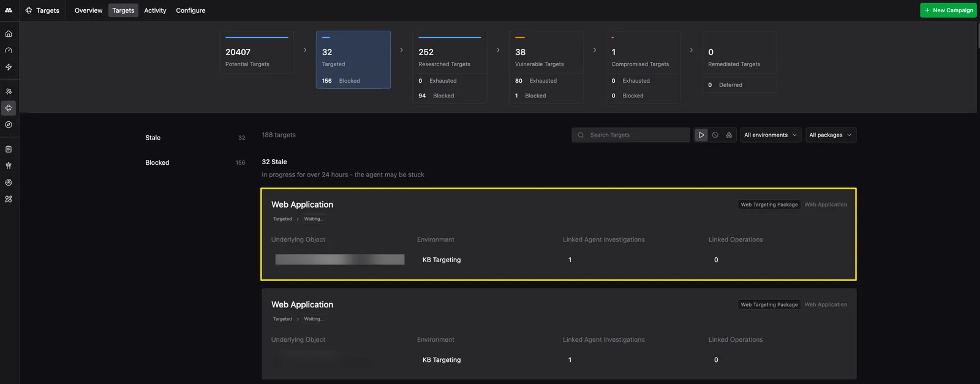Click chevron after Researched Targets card

tap(498, 50)
